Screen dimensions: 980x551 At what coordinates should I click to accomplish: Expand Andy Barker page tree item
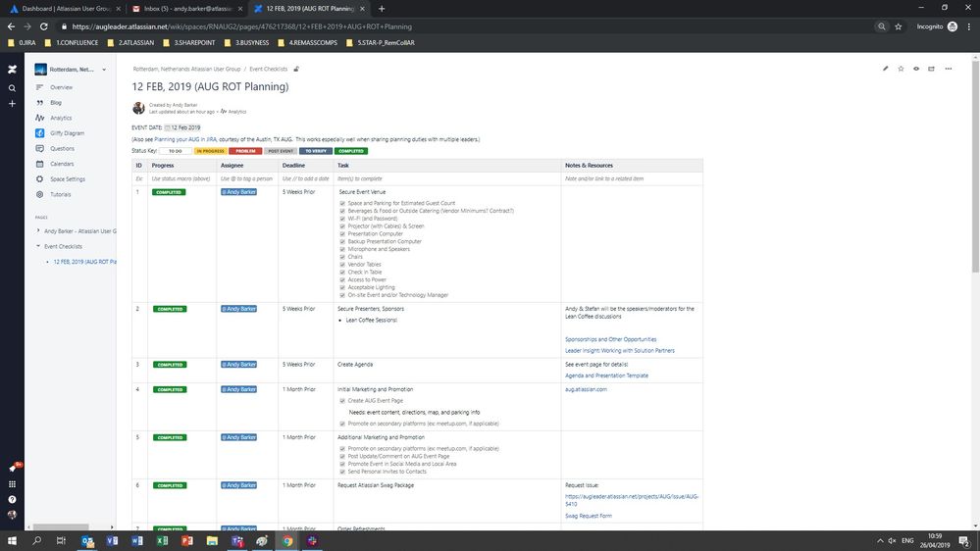[38, 231]
